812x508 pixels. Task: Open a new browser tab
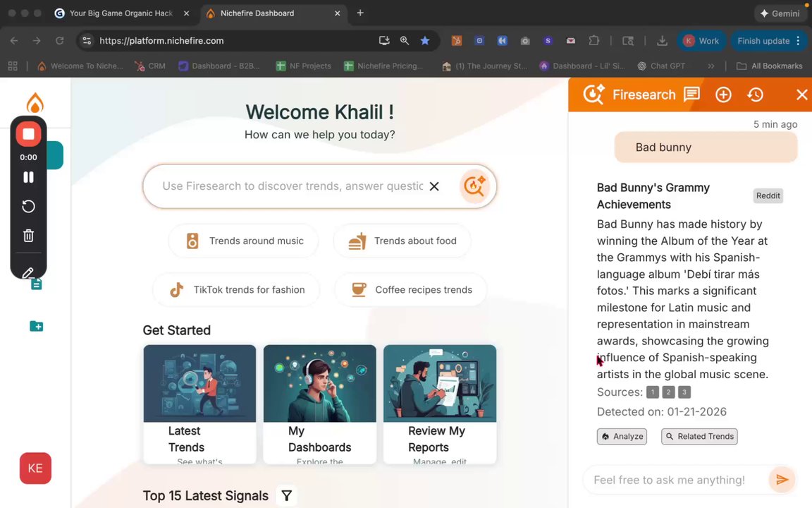(360, 13)
